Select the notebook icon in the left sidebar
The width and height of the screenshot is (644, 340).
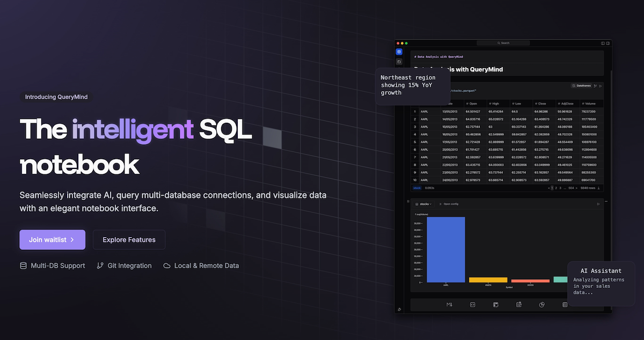coord(399,51)
